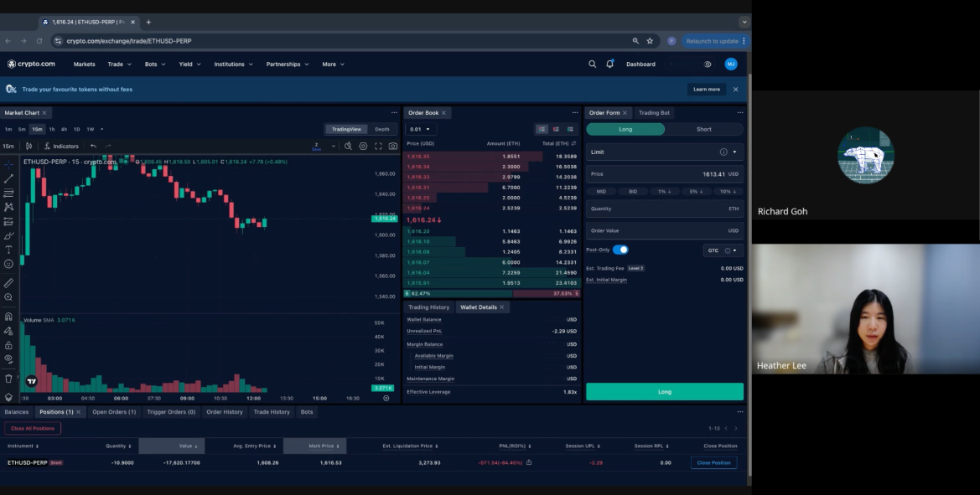Take a chart snapshot with camera icon

[x=392, y=146]
